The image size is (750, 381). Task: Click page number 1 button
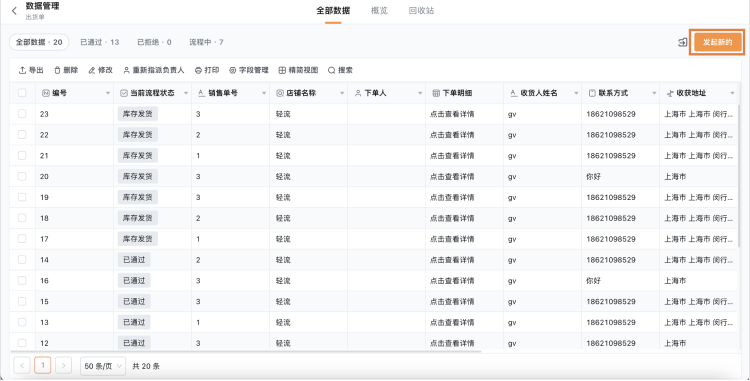43,366
